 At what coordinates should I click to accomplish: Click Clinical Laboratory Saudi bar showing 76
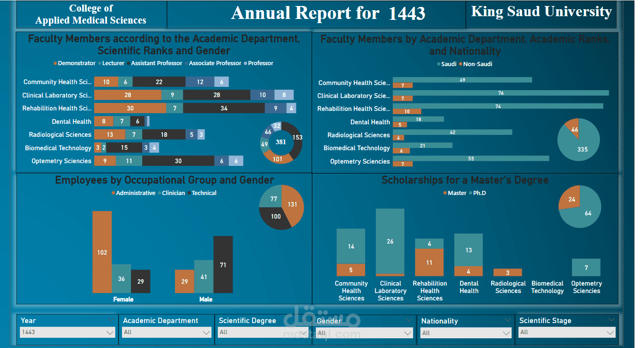[x=501, y=93]
